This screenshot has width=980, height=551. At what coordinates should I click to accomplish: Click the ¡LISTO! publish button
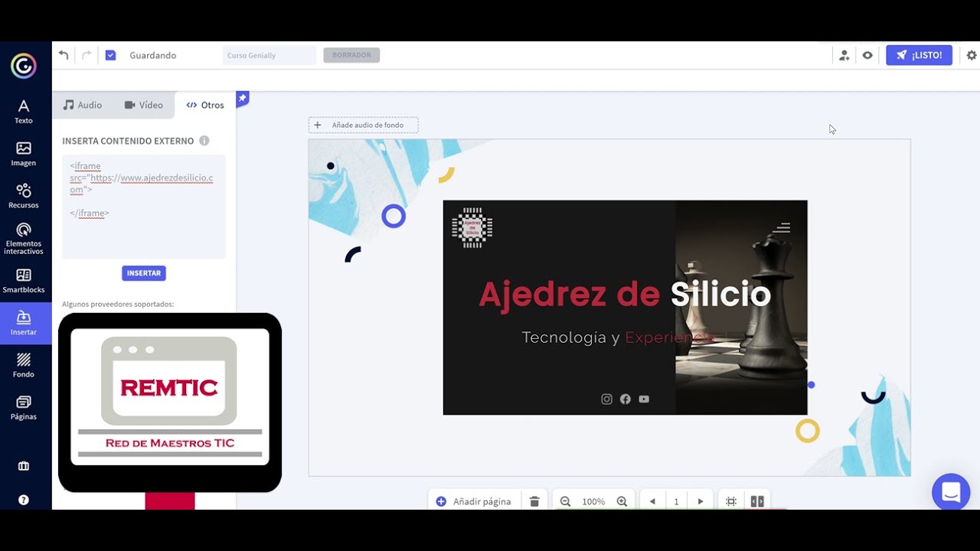click(919, 55)
